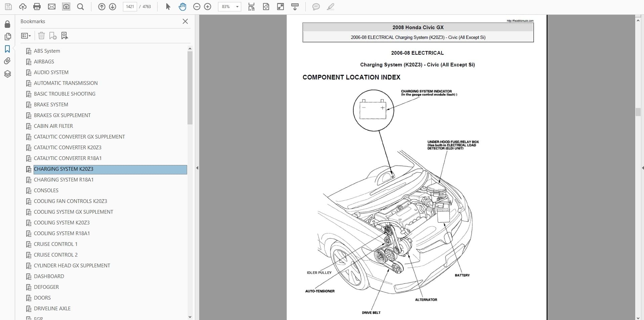Viewport: 644px width, 320px height.
Task: Open COOLING SYSTEM GX SUPPLEMENT bookmark
Action: (x=73, y=212)
